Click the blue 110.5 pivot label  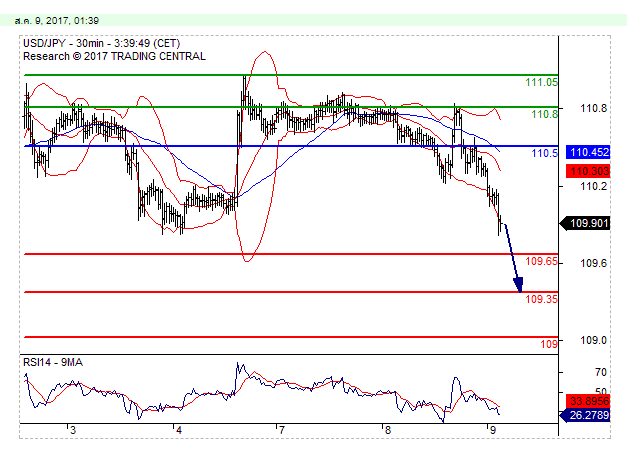544,153
